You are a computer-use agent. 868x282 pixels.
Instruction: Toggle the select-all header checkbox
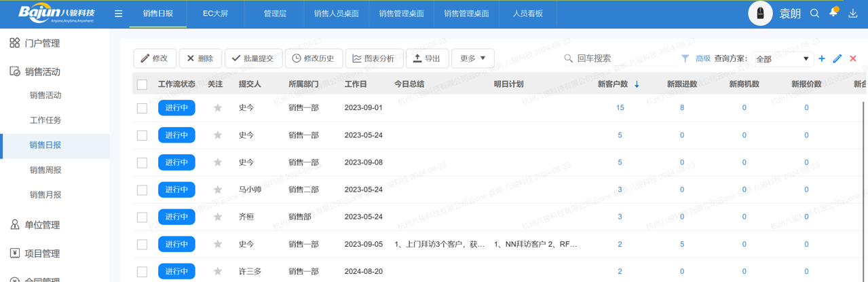tap(142, 84)
